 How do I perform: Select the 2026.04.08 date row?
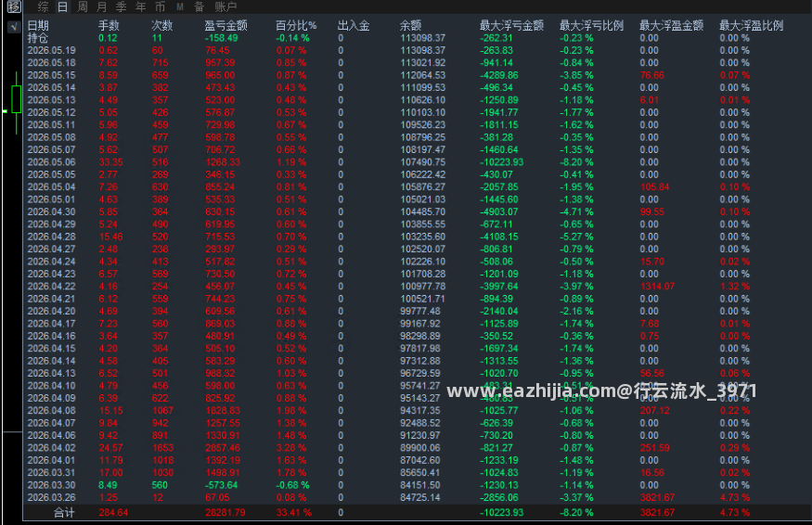point(51,411)
